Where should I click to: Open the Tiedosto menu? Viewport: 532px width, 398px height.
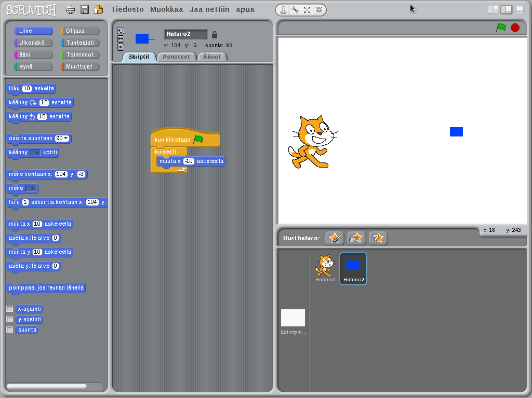pos(127,9)
